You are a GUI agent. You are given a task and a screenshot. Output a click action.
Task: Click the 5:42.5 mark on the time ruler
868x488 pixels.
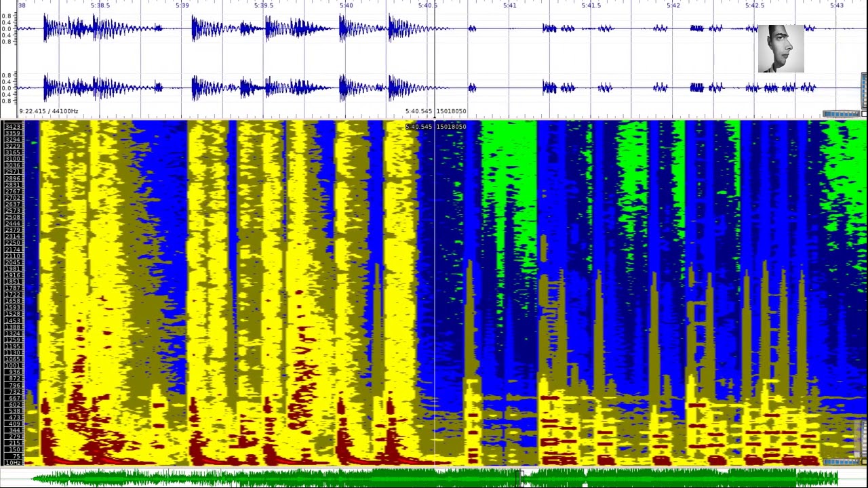(x=755, y=5)
